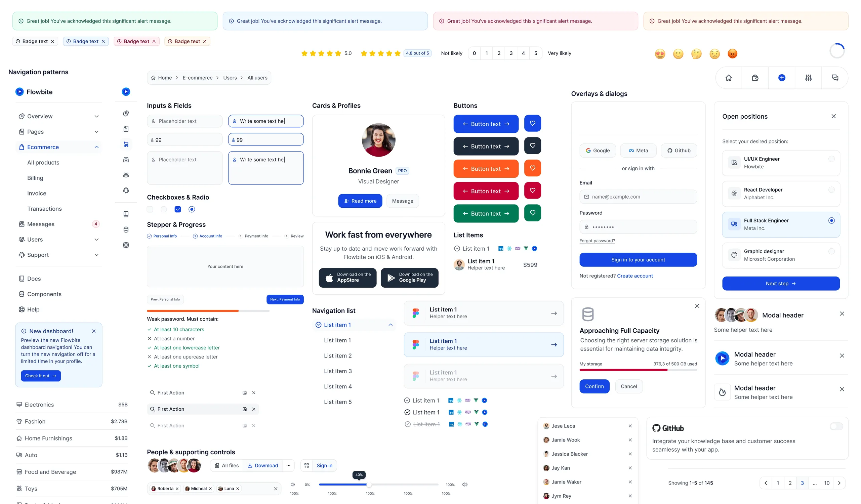
Task: Open the Messages sidebar item
Action: pyautogui.click(x=59, y=224)
